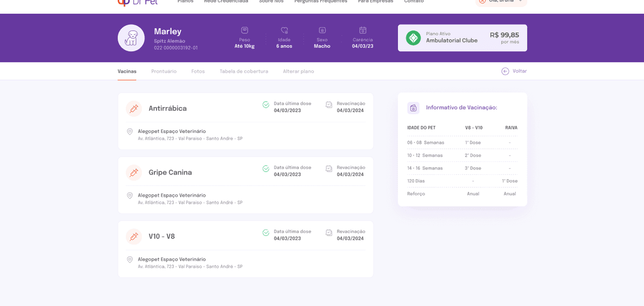This screenshot has width=644, height=306.
Task: Switch to the Fotos tab
Action: 198,71
